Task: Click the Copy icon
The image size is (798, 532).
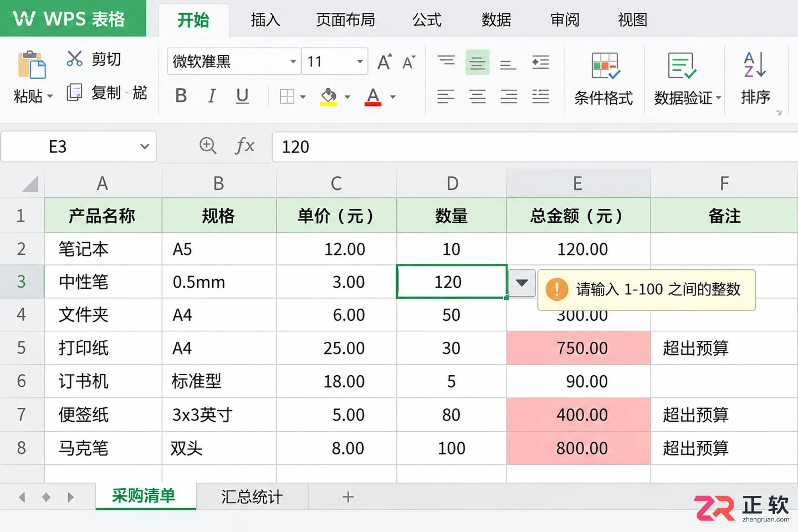Action: click(74, 92)
